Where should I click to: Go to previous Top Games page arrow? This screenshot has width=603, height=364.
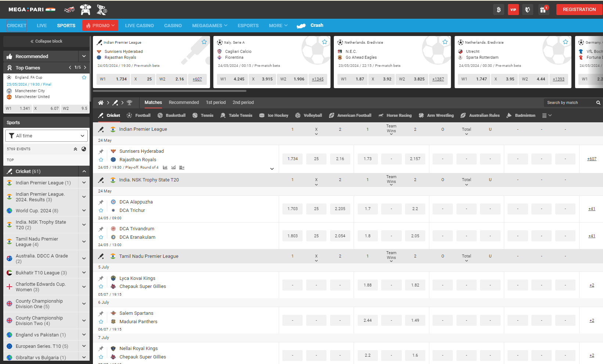[x=70, y=68]
